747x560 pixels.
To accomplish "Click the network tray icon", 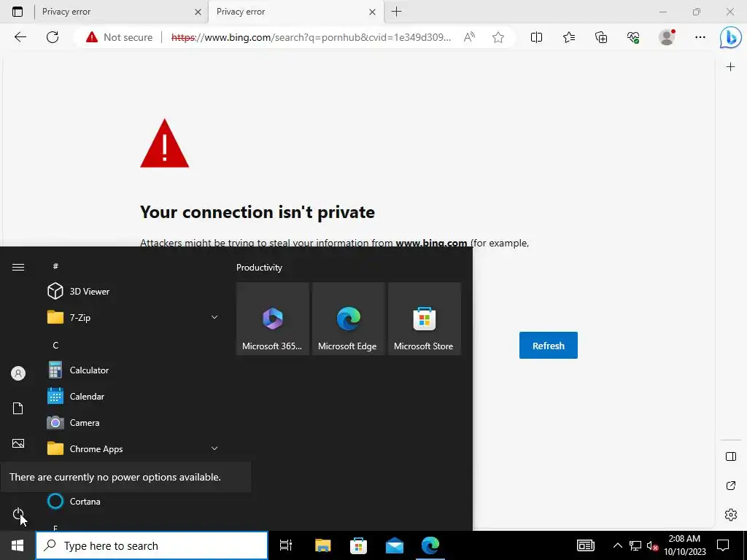I will [x=635, y=545].
